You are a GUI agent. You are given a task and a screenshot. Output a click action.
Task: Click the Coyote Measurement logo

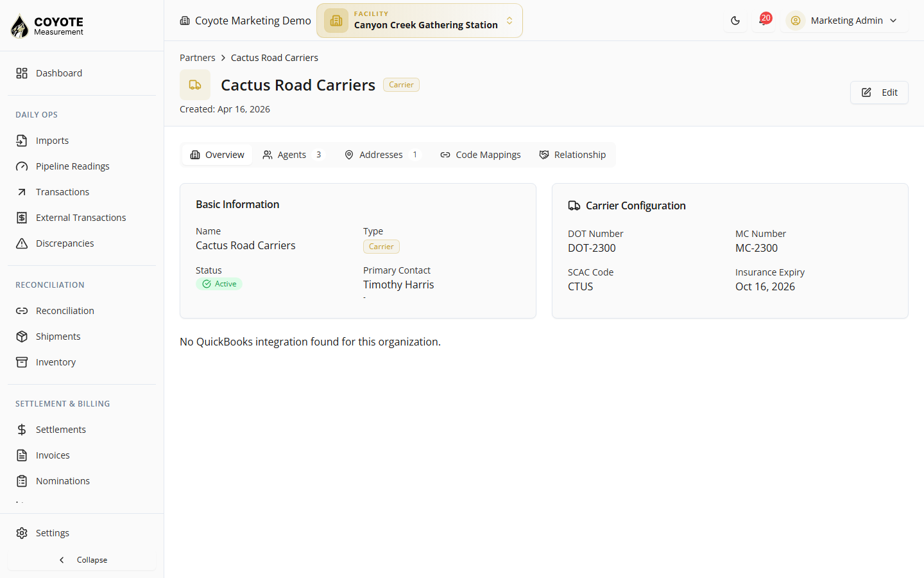coord(47,26)
